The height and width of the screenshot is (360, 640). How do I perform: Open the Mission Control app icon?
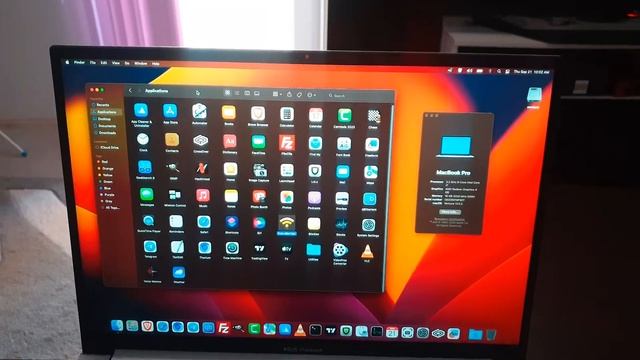(x=175, y=195)
